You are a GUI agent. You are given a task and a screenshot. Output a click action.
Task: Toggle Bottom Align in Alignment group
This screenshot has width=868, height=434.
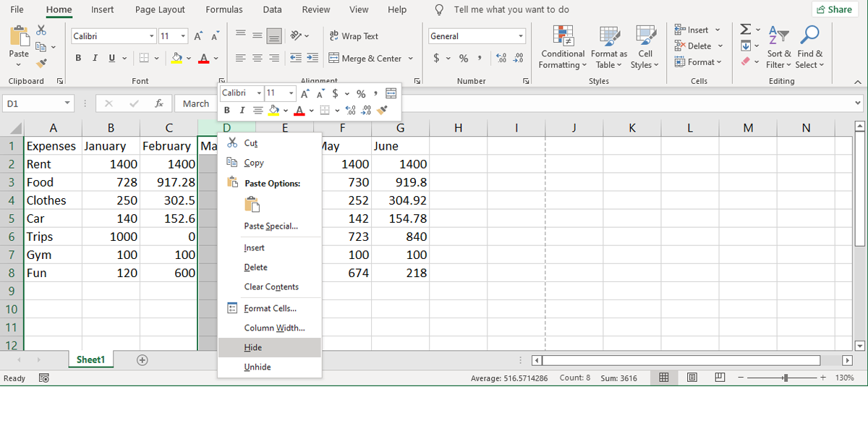click(274, 35)
